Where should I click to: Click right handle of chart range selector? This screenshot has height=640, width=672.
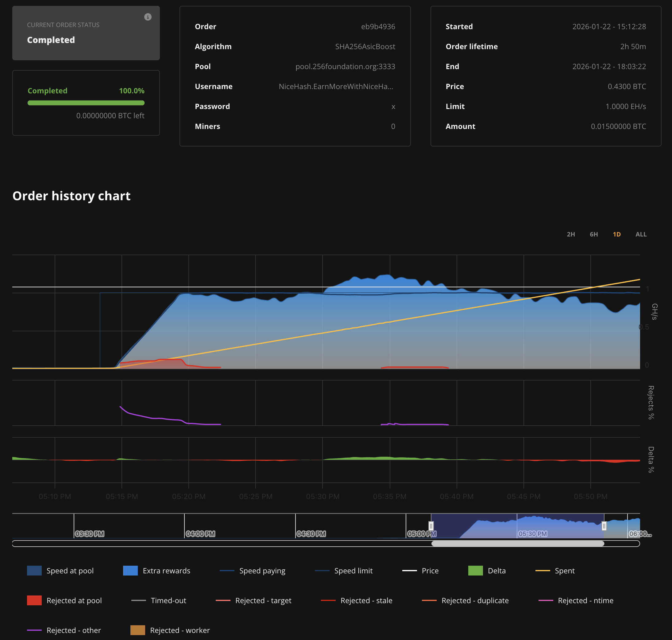point(604,526)
